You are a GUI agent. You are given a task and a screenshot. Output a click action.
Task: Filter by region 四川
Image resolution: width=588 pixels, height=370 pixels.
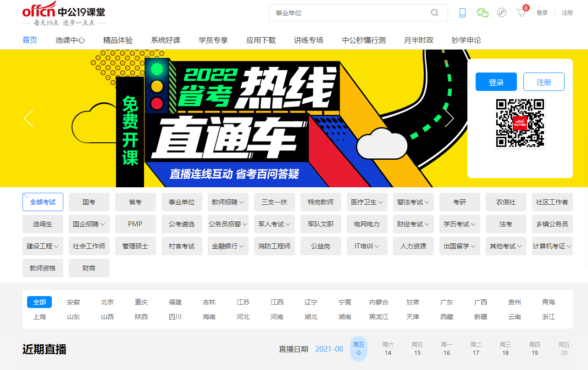point(175,317)
